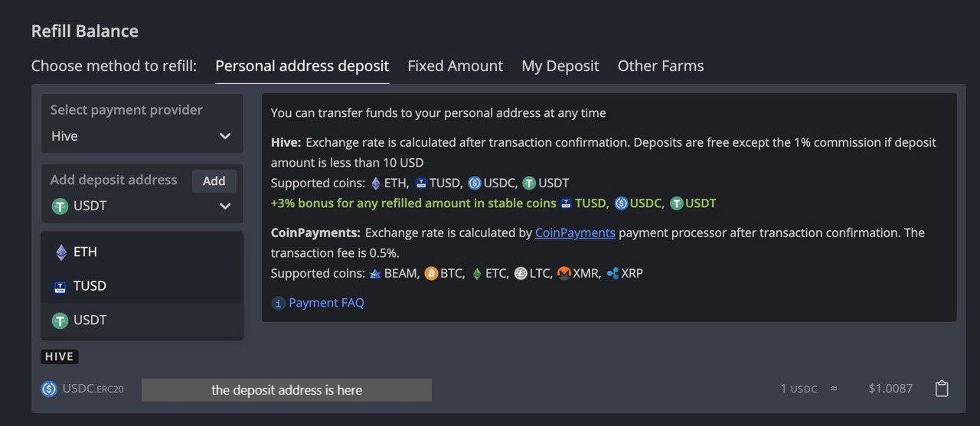Click the USDT icon in the dropdown list
Screen dimensions: 980x426
click(60, 320)
